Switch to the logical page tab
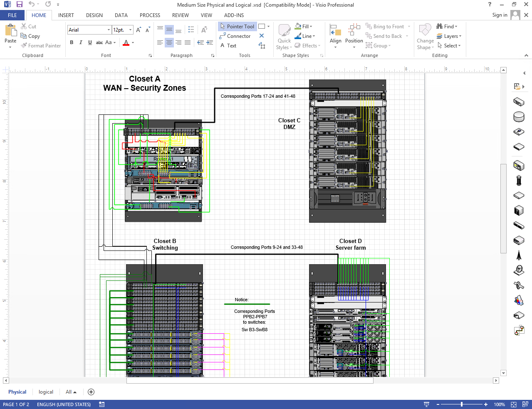The height and width of the screenshot is (409, 532). (x=46, y=392)
